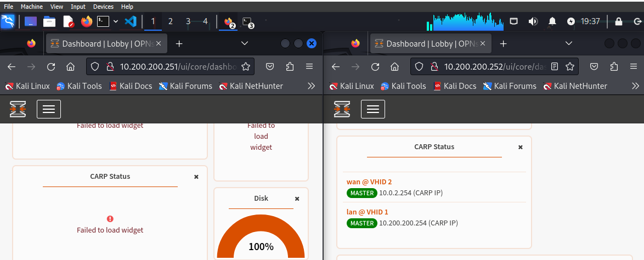The height and width of the screenshot is (260, 644).
Task: Open Kali Forums bookmark in left window
Action: (x=185, y=86)
